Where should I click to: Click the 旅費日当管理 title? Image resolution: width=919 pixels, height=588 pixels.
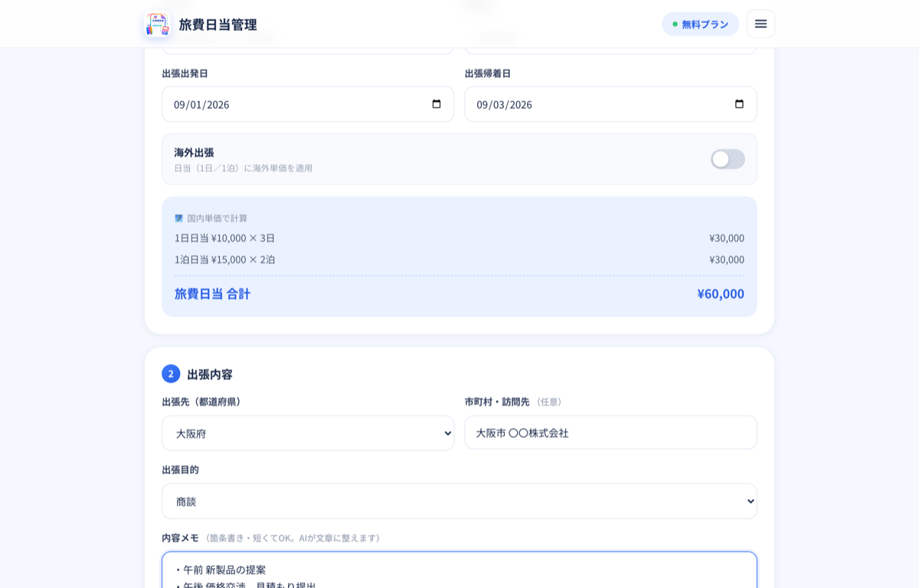[218, 24]
